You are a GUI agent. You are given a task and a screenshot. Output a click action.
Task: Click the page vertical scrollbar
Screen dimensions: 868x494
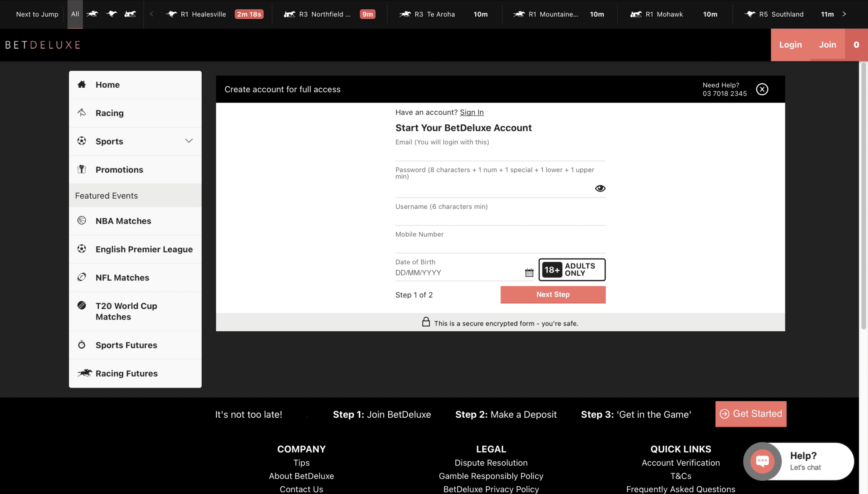[863, 196]
